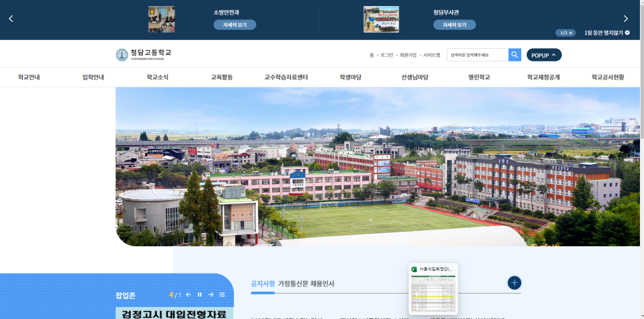The image size is (644, 319).
Task: Click the search text input field
Action: [477, 55]
